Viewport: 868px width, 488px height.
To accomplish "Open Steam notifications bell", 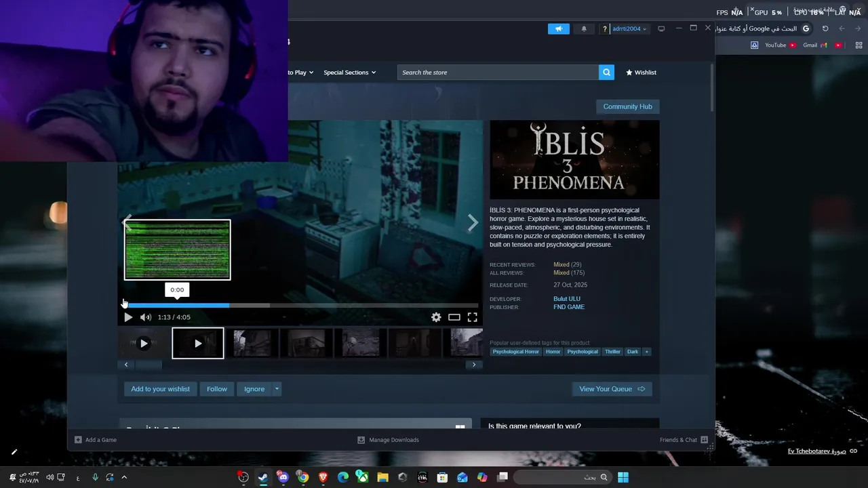I will [584, 28].
